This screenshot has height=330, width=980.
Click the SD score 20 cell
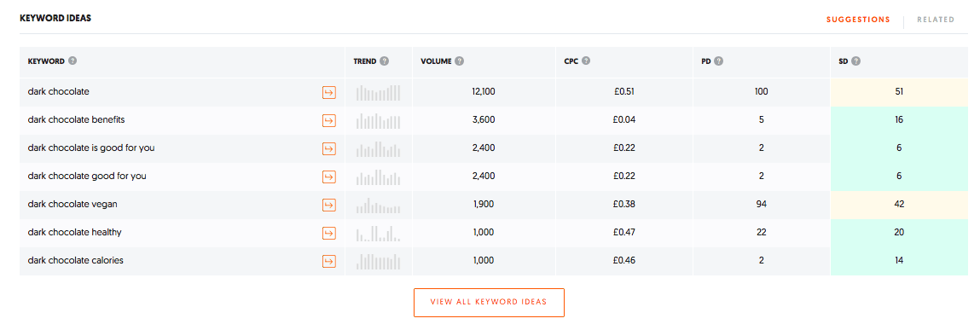899,233
